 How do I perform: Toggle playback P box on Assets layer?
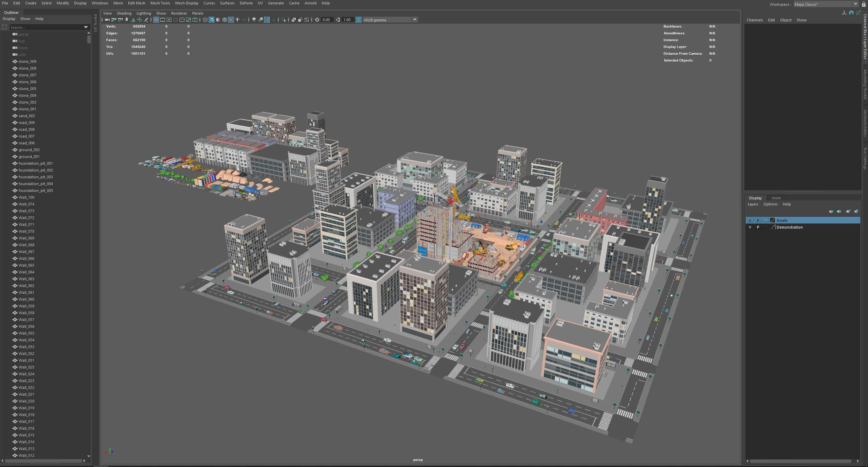pos(758,220)
